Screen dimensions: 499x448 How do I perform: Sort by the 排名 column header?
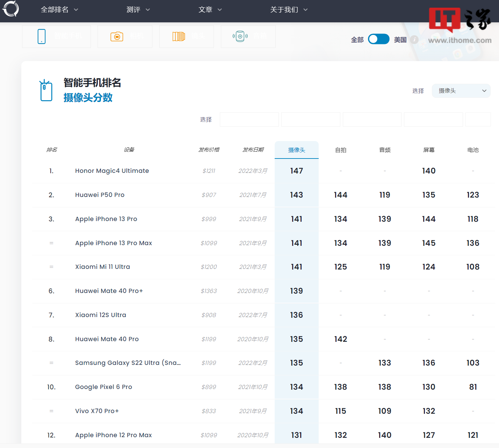[52, 149]
